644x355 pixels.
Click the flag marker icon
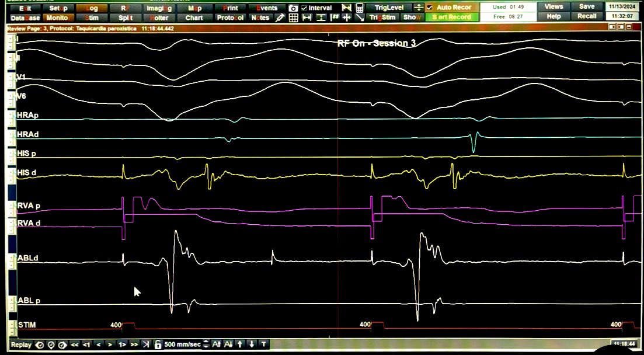[x=346, y=7]
